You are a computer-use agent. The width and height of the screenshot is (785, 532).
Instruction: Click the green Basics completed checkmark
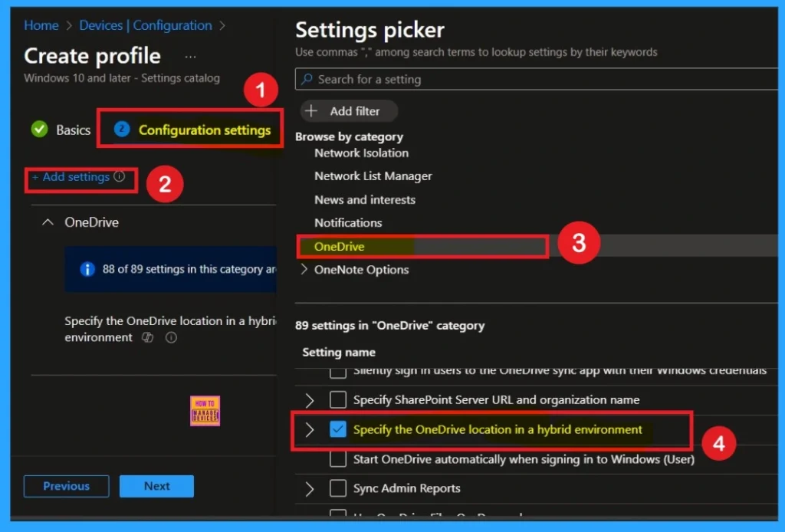click(x=39, y=129)
